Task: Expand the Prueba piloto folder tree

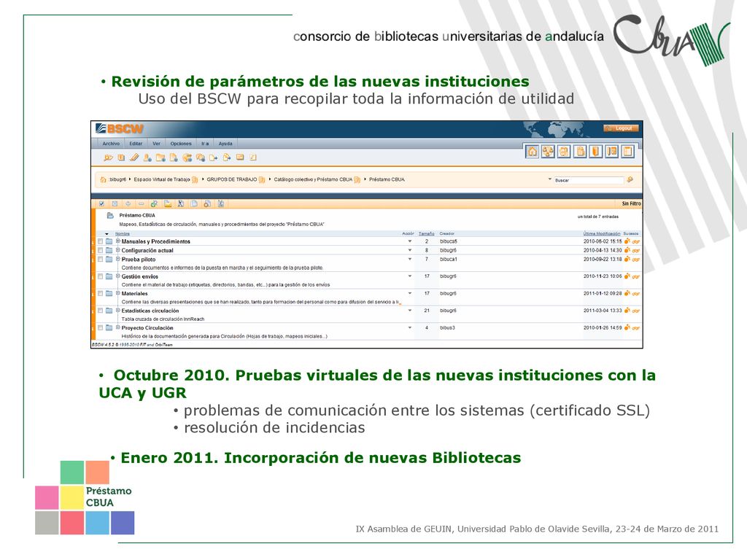Action: (x=117, y=259)
